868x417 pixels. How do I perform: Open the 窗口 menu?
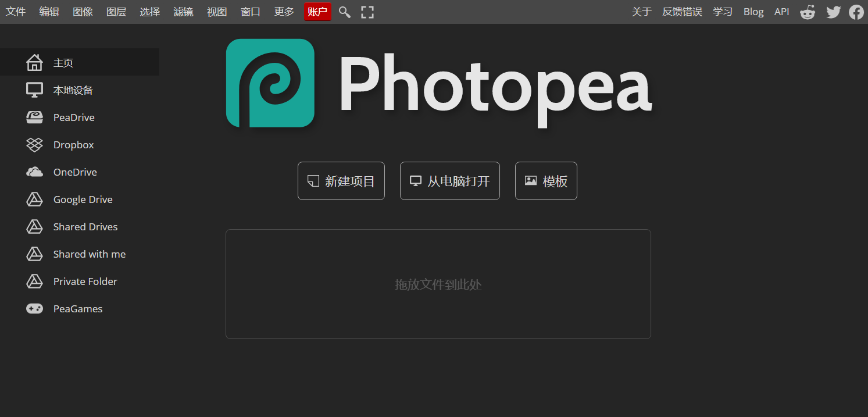[x=251, y=12]
